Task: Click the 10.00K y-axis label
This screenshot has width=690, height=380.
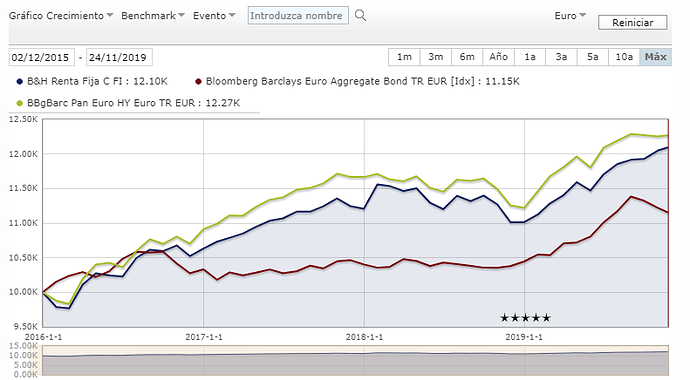Action: pos(23,292)
